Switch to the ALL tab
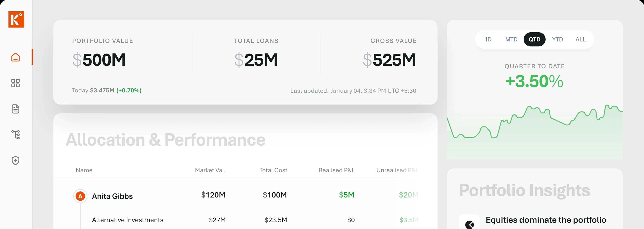The image size is (644, 229). (580, 39)
